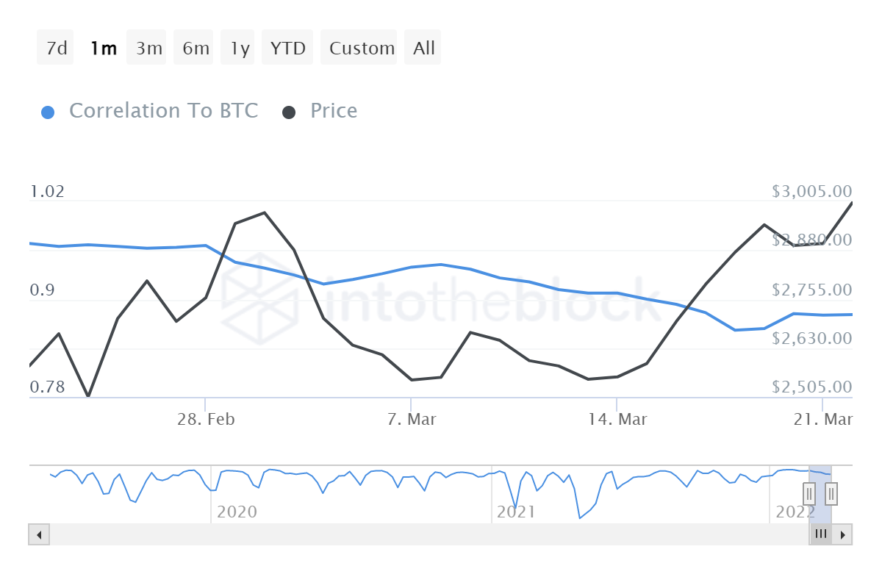Toggle Correlation To BTC series legend
The image size is (882, 588).
(163, 111)
